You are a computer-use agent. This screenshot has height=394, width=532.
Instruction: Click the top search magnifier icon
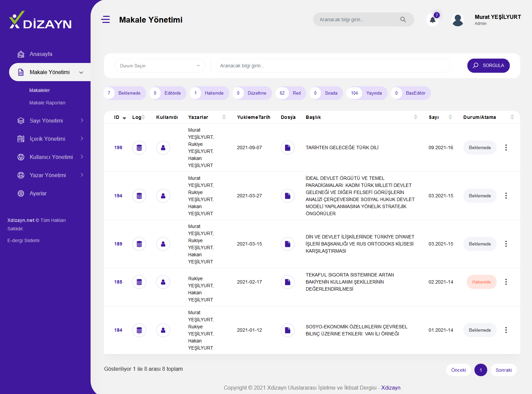tap(403, 20)
